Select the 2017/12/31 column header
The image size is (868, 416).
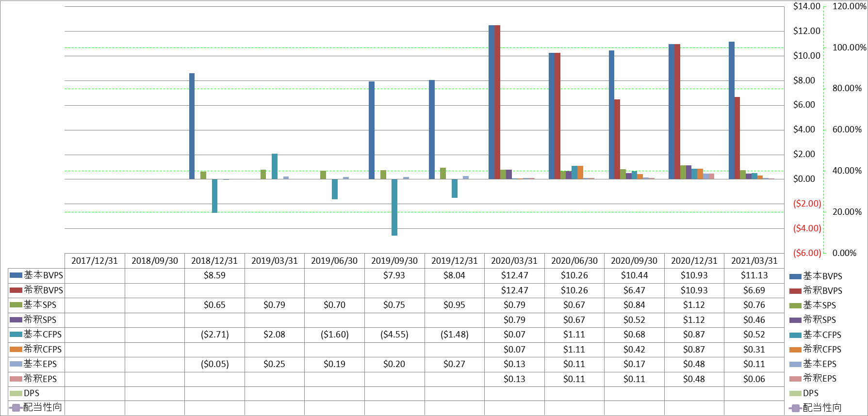(x=95, y=260)
